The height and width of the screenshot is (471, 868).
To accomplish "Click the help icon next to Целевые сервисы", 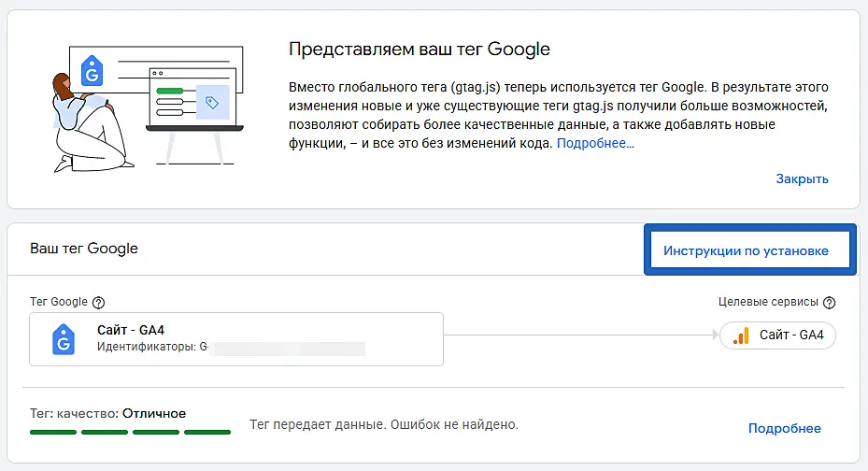I will click(x=829, y=302).
